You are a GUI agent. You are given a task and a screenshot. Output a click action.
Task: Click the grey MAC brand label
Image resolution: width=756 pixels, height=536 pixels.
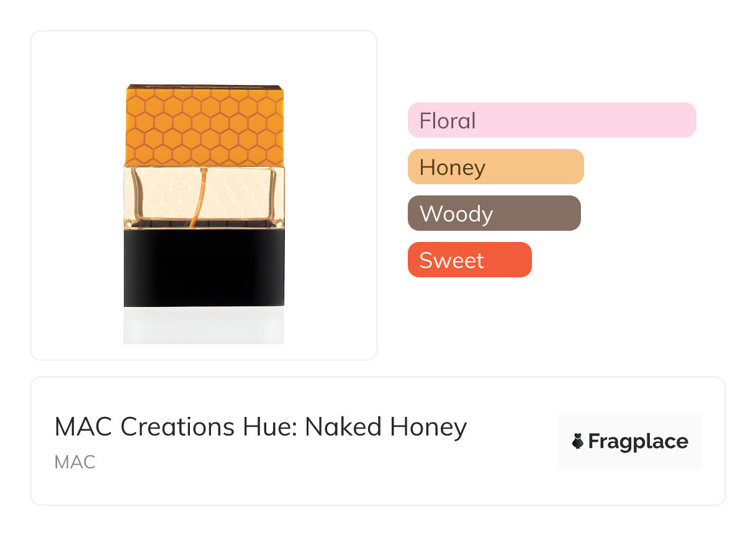(x=74, y=462)
